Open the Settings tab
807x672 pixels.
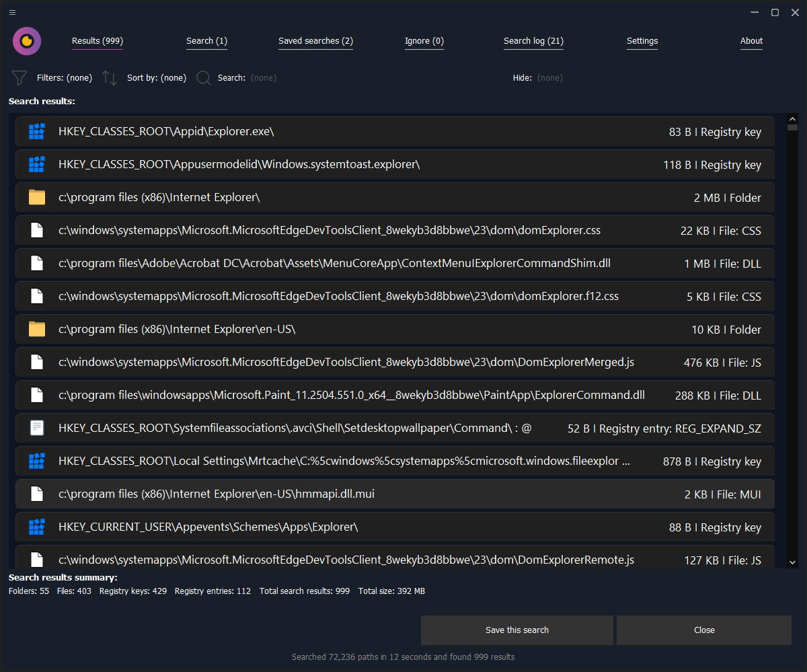point(642,41)
